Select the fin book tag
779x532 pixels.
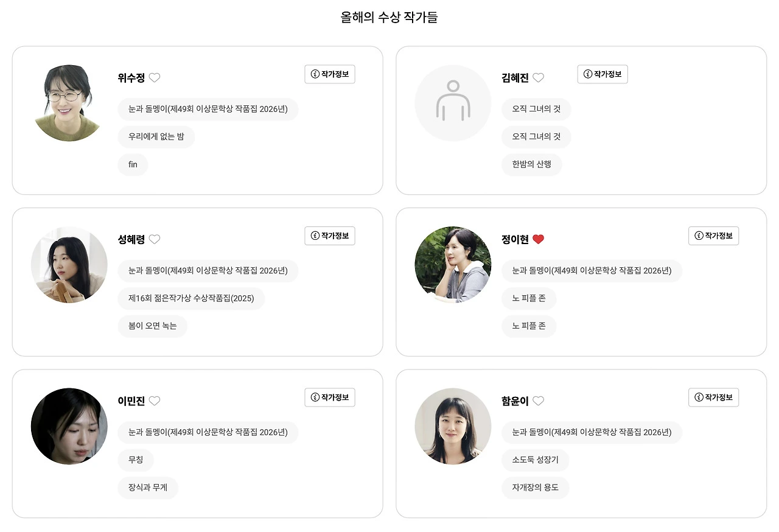tap(133, 164)
